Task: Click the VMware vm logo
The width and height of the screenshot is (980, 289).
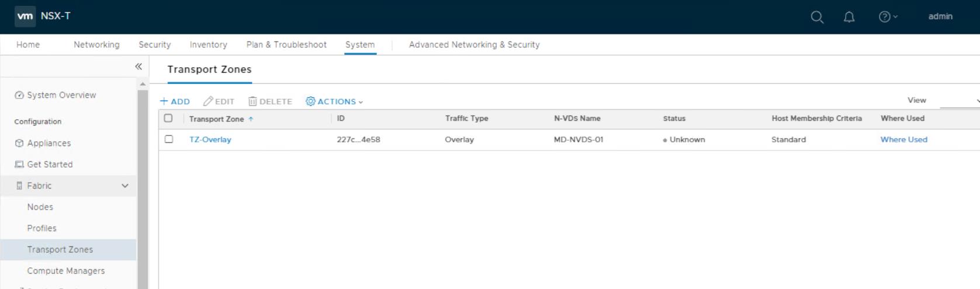Action: [x=25, y=16]
